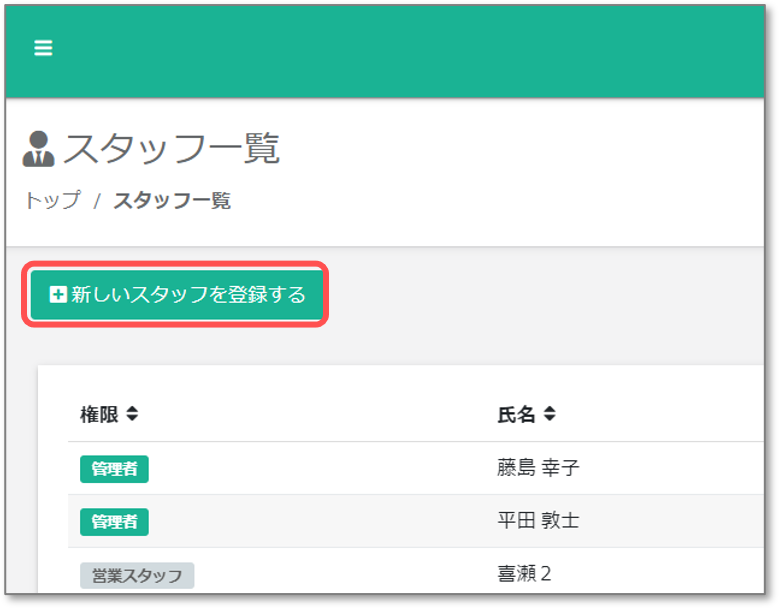Click the staff person icon beside title
Screen dimensions: 779x608
38,149
